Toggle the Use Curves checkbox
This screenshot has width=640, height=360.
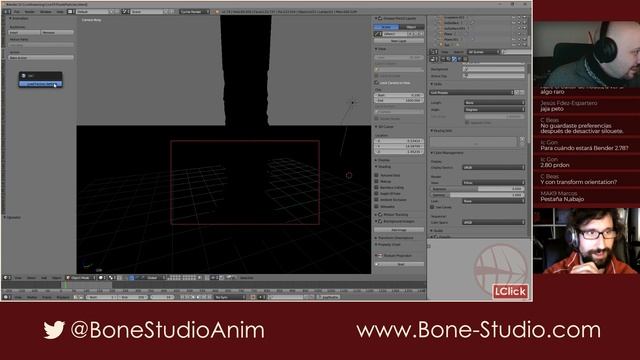click(x=432, y=207)
